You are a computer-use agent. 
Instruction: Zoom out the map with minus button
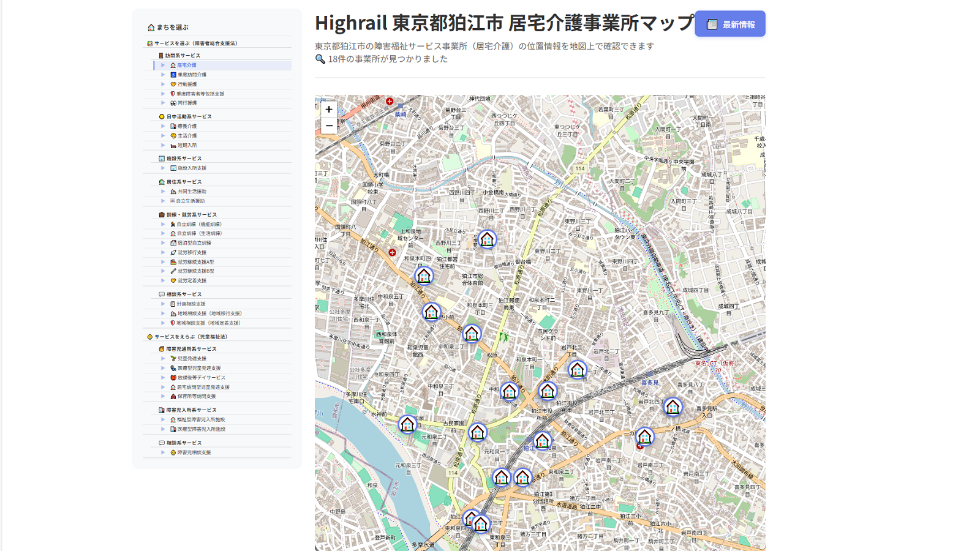(329, 126)
